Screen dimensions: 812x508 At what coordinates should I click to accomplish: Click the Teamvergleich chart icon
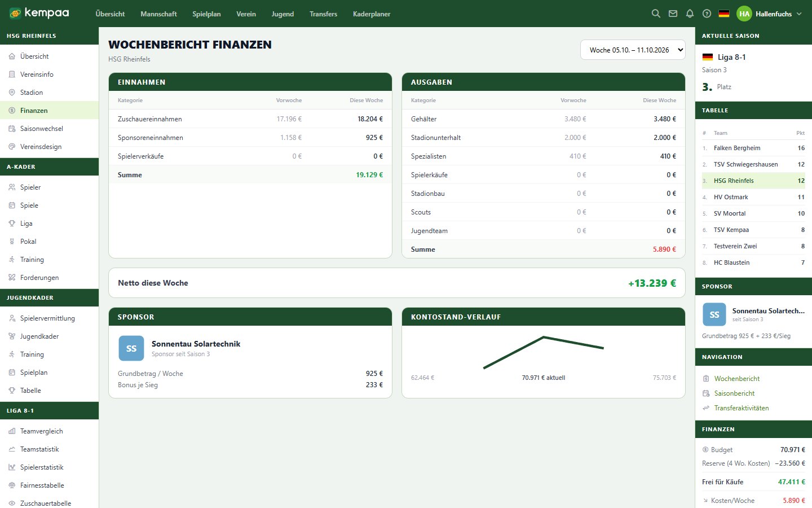pyautogui.click(x=12, y=431)
